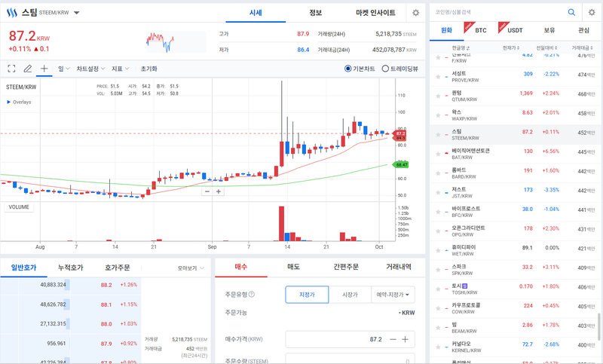This screenshot has width=603, height=364.
Task: Activate the crosshair cursor tool
Action: pyautogui.click(x=44, y=69)
